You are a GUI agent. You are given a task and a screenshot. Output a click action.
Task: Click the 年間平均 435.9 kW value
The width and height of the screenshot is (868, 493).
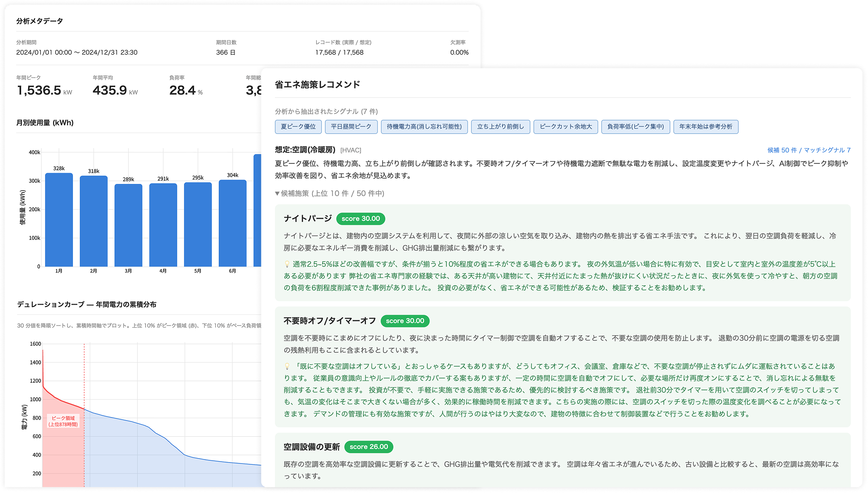pyautogui.click(x=115, y=91)
